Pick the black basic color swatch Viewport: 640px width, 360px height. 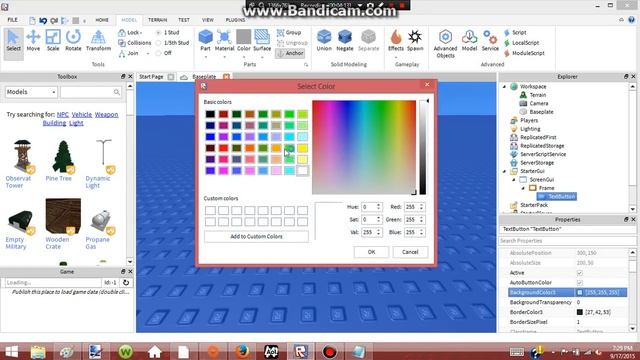(210, 114)
